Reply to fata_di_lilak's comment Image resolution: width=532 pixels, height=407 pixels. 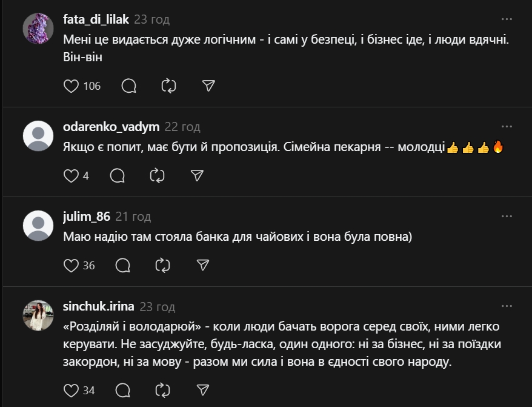128,86
